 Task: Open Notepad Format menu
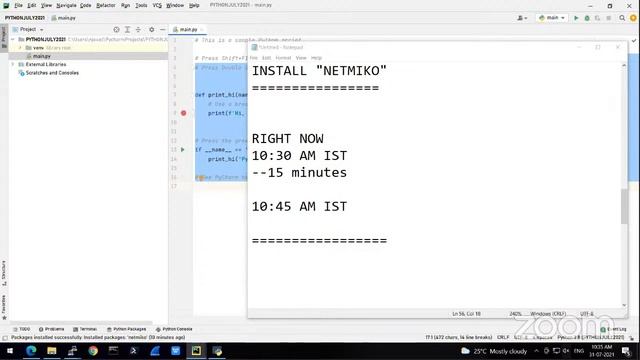tap(283, 58)
